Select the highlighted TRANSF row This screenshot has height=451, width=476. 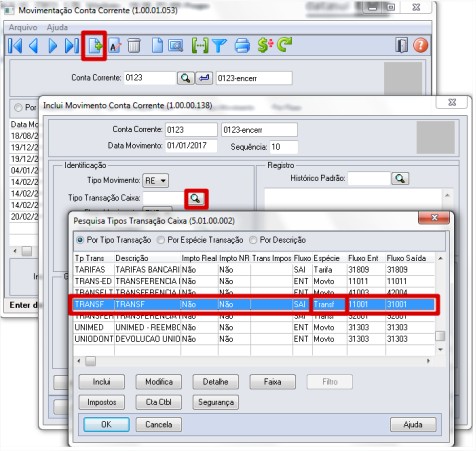click(x=254, y=304)
